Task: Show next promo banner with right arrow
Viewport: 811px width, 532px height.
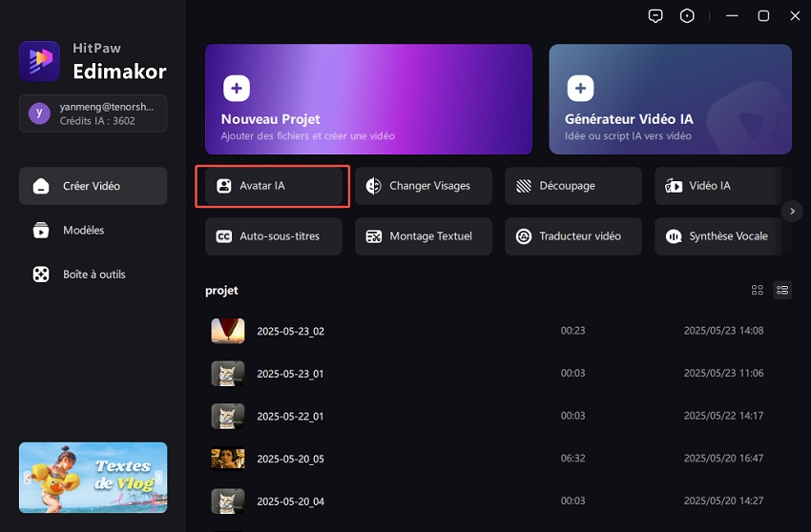Action: (159, 478)
